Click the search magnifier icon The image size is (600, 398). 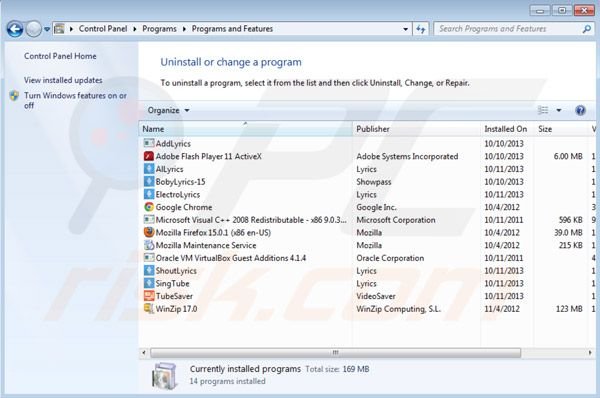click(586, 29)
